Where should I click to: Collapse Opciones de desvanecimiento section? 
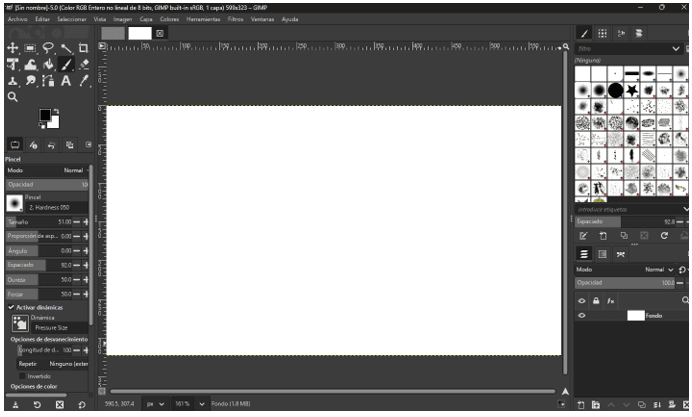[49, 339]
